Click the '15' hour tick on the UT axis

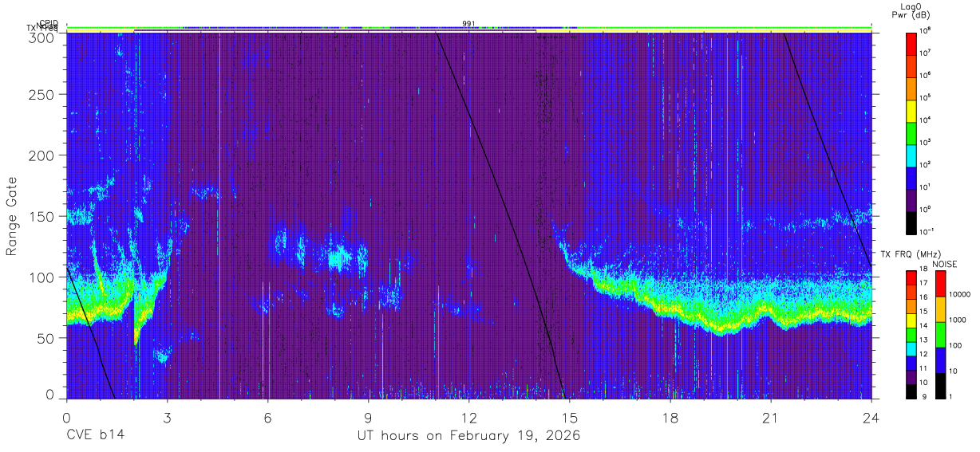coord(570,418)
